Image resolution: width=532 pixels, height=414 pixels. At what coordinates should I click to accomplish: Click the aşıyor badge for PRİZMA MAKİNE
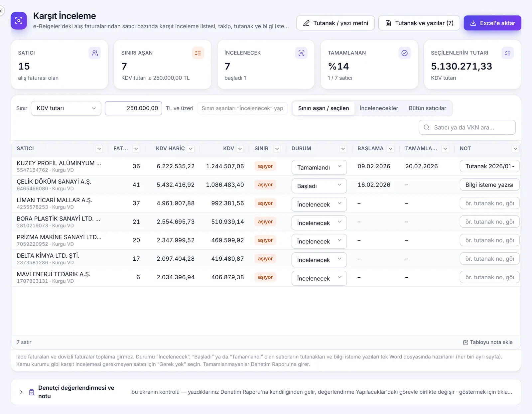coord(265,240)
